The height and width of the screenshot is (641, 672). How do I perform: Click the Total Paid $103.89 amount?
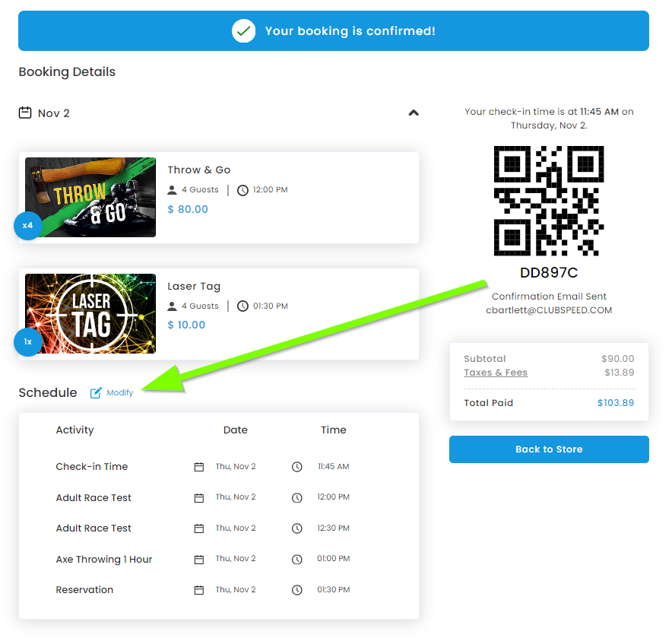[x=616, y=402]
